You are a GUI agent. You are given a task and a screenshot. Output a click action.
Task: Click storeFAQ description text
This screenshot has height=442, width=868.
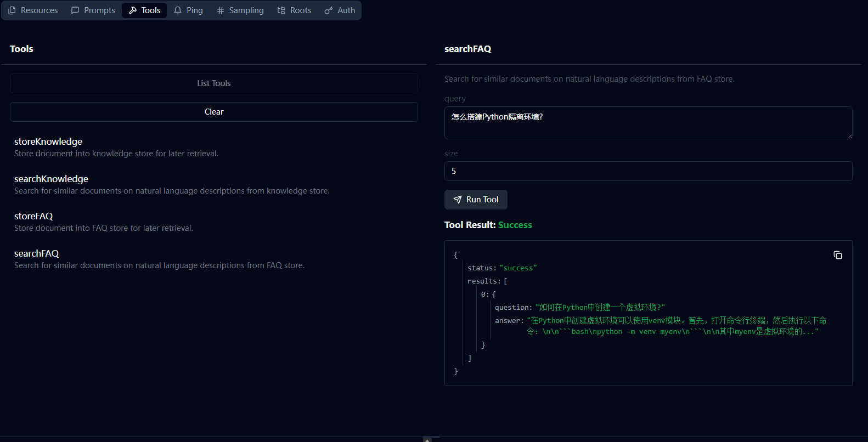click(104, 228)
